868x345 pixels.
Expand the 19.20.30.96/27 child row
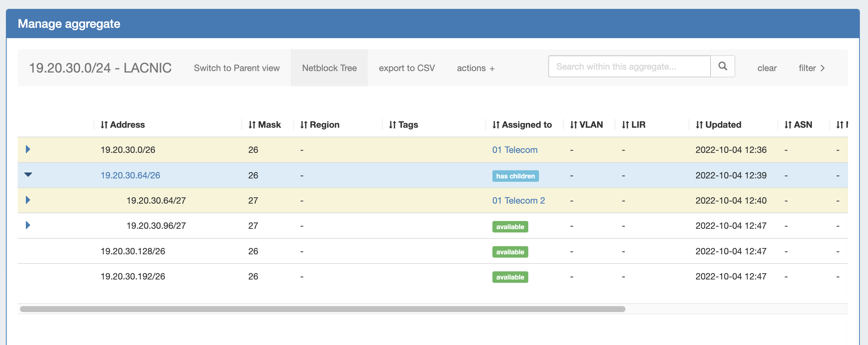28,225
